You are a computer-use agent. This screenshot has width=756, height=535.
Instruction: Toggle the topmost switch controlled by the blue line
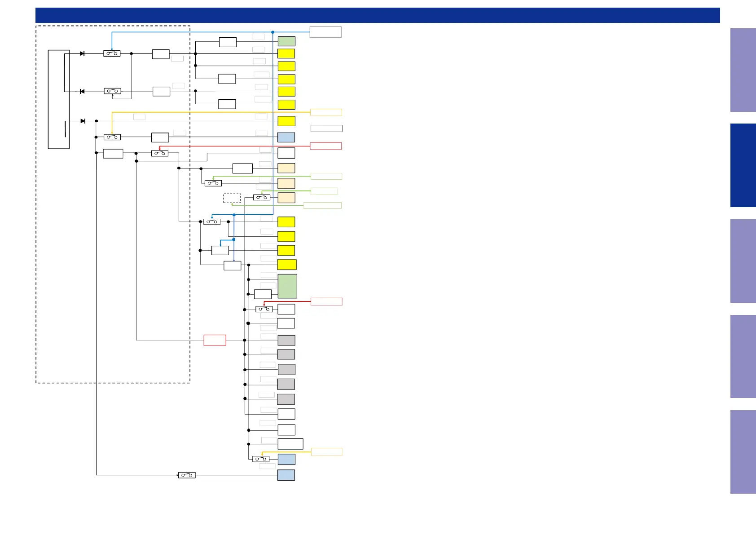pyautogui.click(x=112, y=53)
